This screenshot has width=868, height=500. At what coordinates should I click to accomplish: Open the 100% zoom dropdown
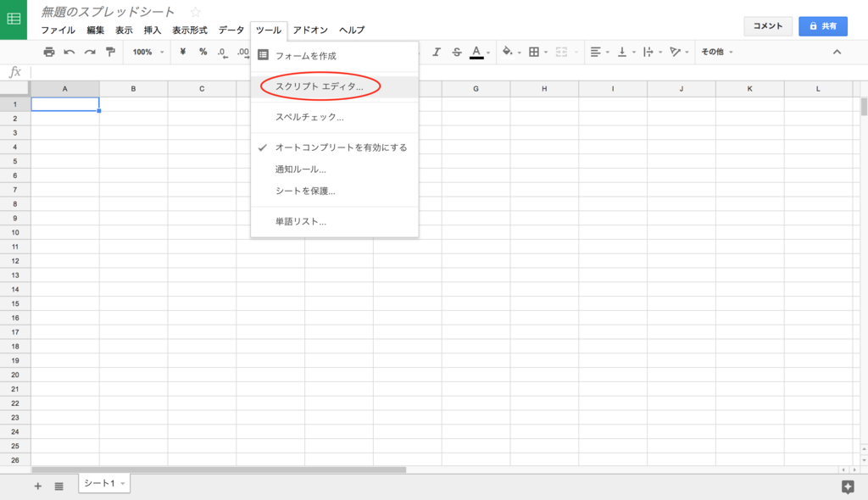tap(145, 52)
